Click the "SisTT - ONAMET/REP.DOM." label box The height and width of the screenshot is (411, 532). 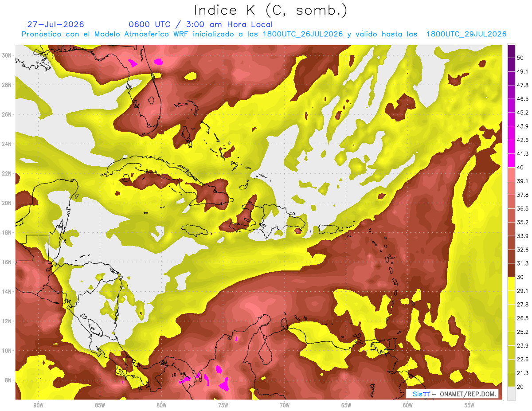click(x=452, y=394)
